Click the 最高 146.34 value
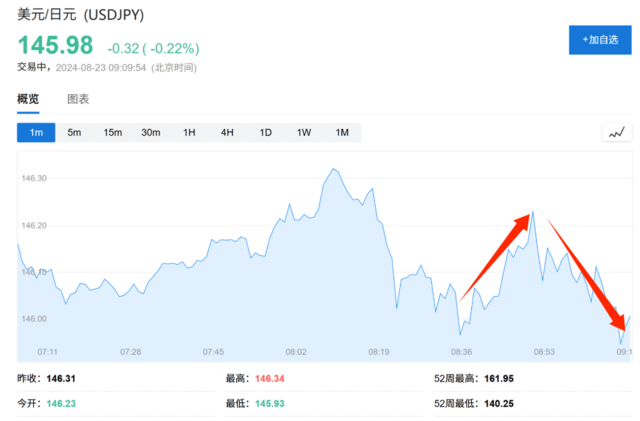640x421 pixels. (269, 379)
